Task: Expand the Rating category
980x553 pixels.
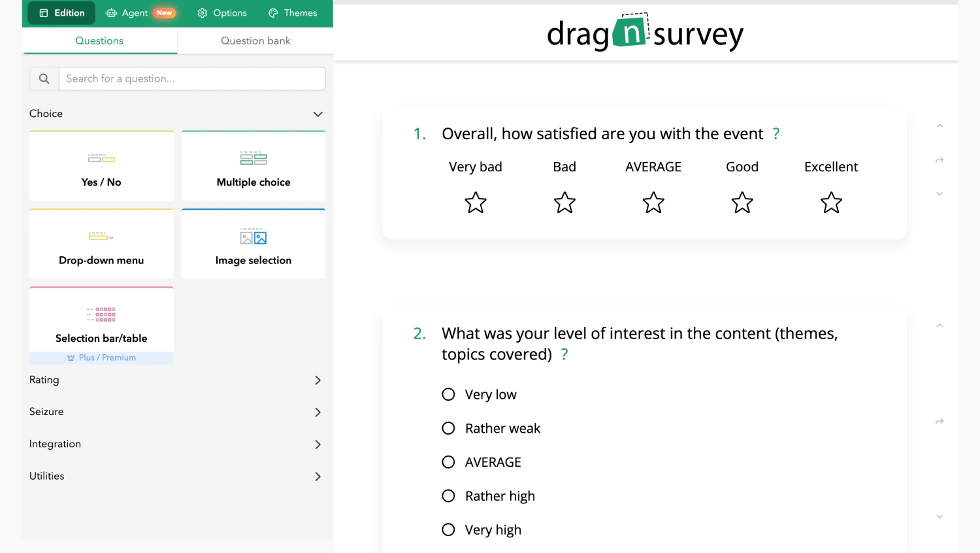Action: (318, 380)
